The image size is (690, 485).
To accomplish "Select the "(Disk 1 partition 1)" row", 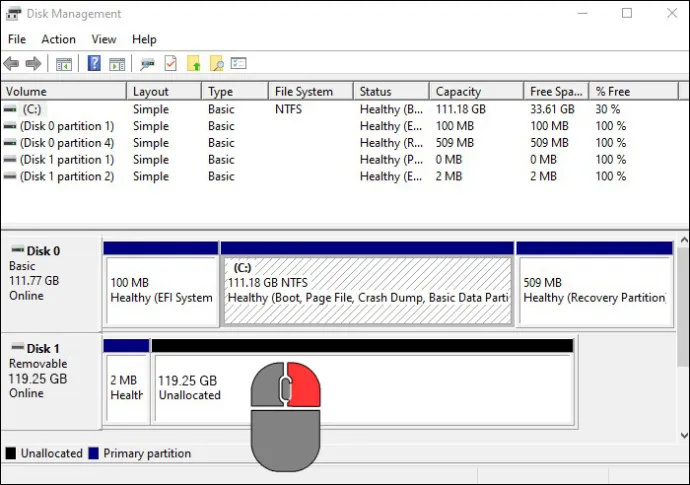I will [339, 160].
